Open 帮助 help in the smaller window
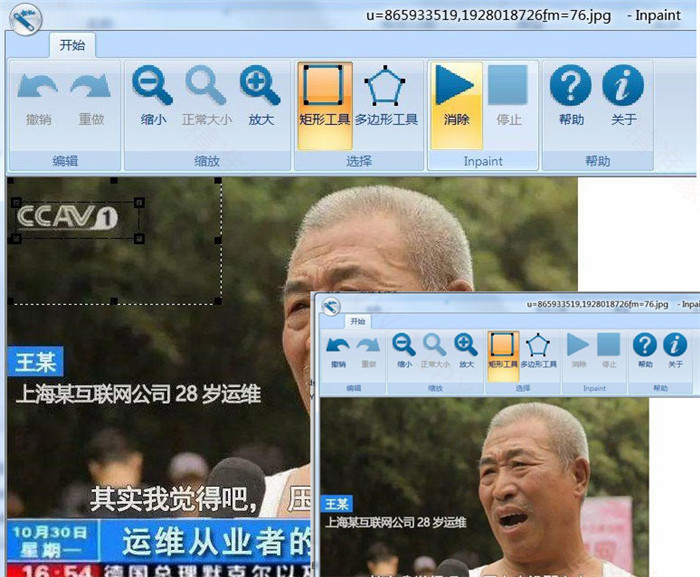This screenshot has height=577, width=700. pyautogui.click(x=645, y=351)
